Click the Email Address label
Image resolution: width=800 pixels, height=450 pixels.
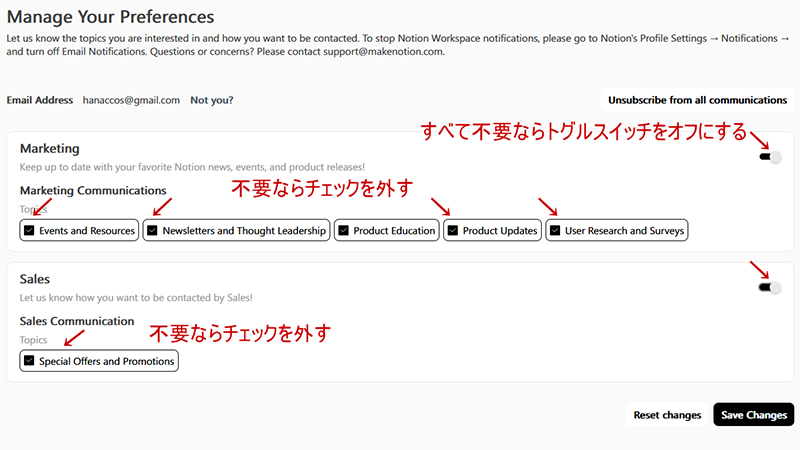(40, 100)
